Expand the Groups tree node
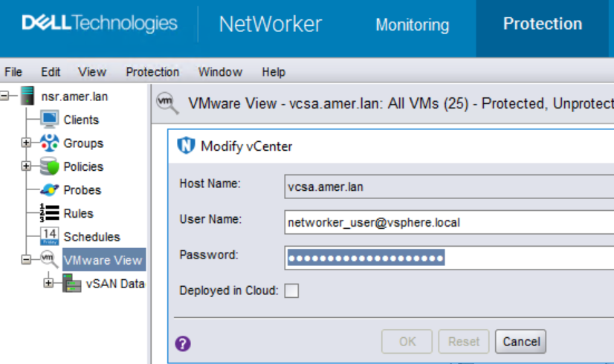This screenshot has width=614, height=364. 26,143
